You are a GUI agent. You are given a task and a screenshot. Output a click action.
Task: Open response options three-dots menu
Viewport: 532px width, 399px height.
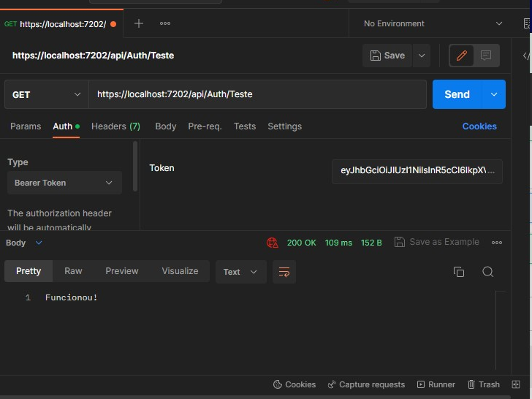(x=497, y=243)
